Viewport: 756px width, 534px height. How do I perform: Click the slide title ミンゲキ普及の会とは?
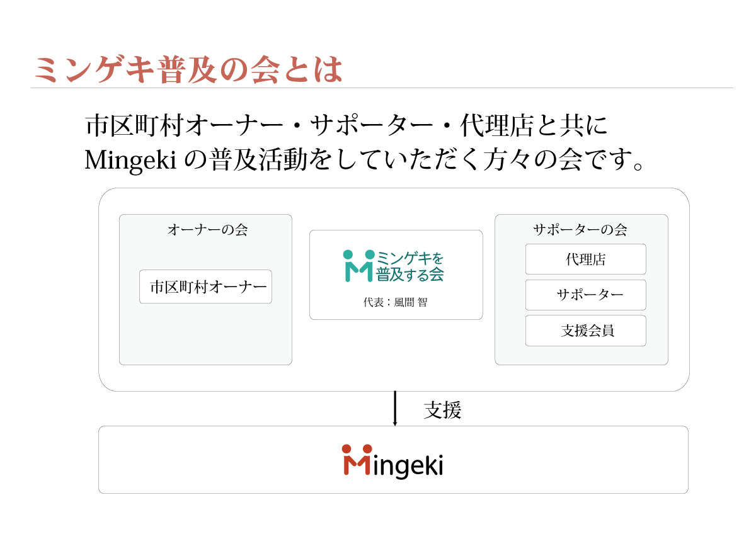tap(188, 69)
